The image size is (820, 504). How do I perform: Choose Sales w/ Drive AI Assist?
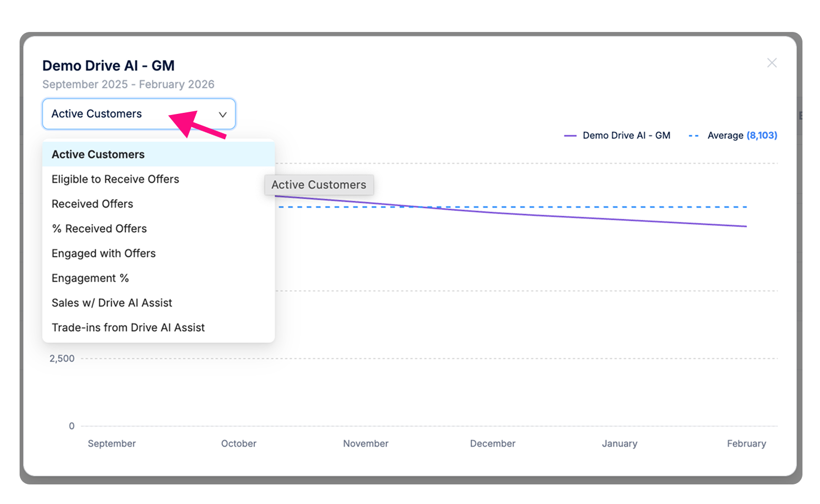click(x=112, y=303)
